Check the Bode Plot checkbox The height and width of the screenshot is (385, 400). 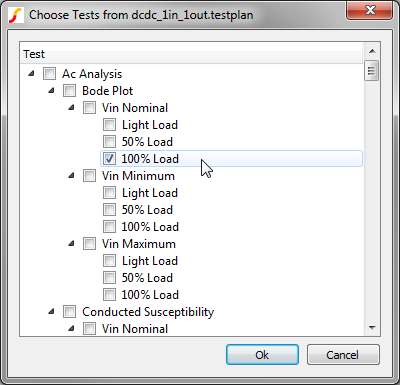click(69, 91)
